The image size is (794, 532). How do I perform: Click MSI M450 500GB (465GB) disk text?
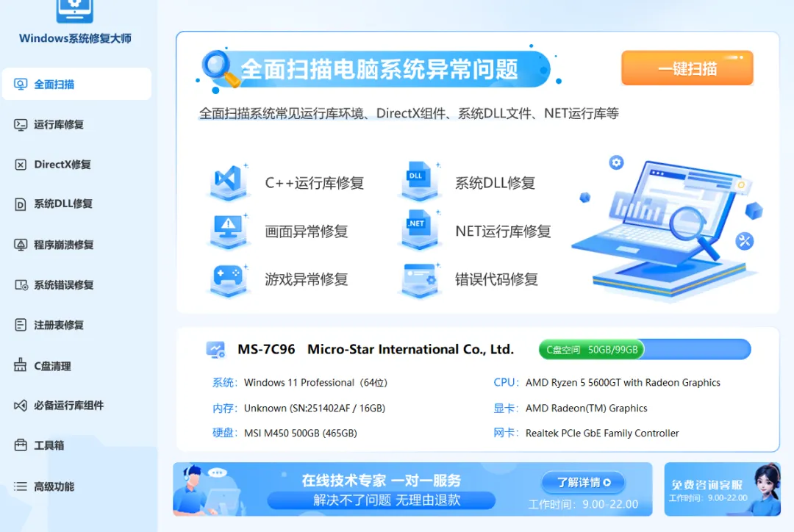(x=300, y=434)
